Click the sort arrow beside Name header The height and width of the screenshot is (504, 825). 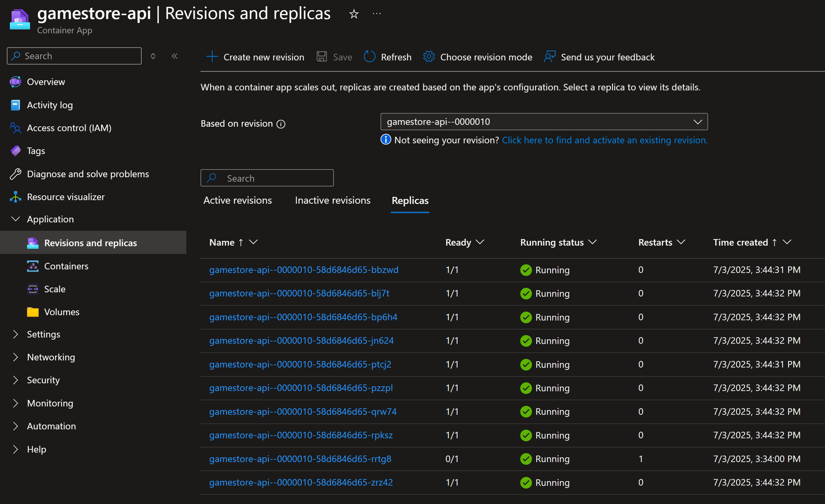(241, 243)
